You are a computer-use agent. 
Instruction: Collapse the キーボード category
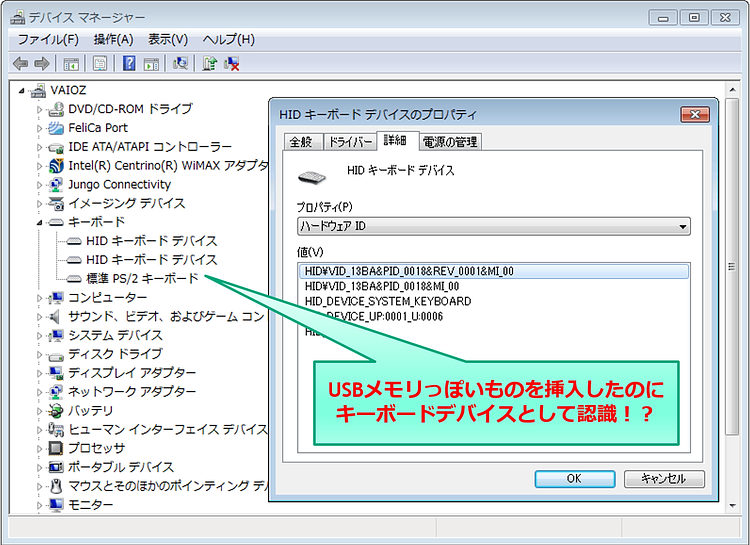tap(41, 222)
